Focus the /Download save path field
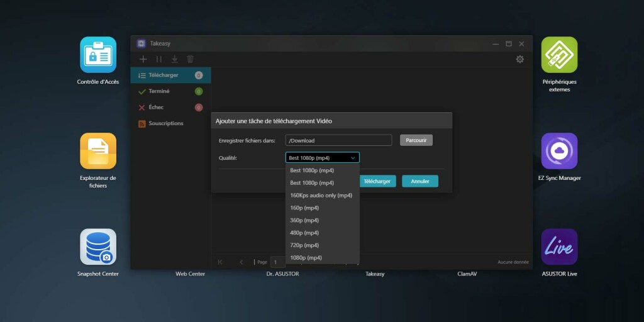The height and width of the screenshot is (322, 644). tap(339, 140)
